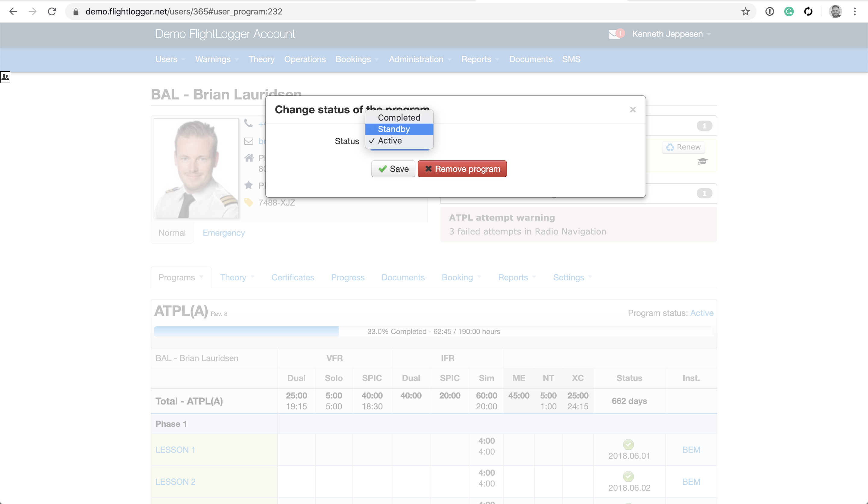Click the ATPL attempt warning box
Viewport: 868px width, 504px height.
point(578,224)
